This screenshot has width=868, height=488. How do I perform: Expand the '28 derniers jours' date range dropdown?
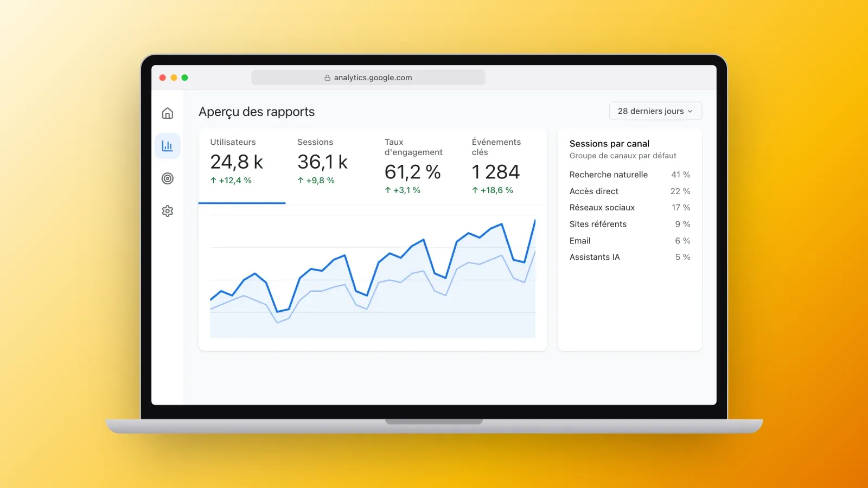[655, 111]
